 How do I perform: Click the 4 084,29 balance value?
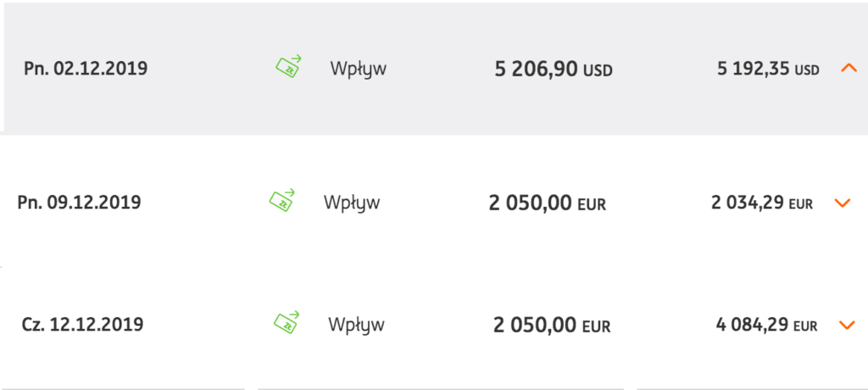coord(751,326)
